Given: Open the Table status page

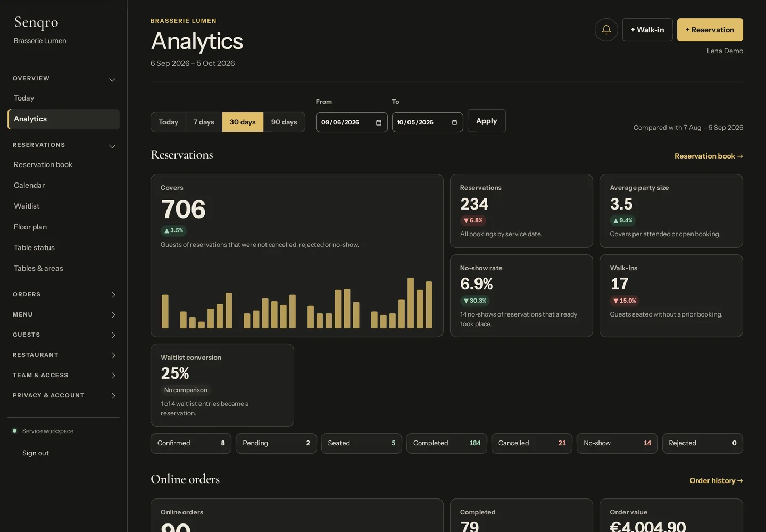Looking at the screenshot, I should click(64, 247).
